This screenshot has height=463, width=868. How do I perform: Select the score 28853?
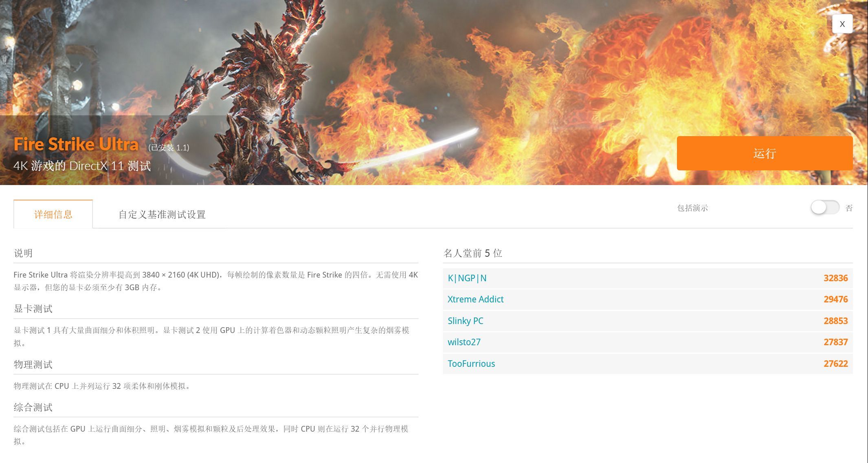(x=835, y=321)
